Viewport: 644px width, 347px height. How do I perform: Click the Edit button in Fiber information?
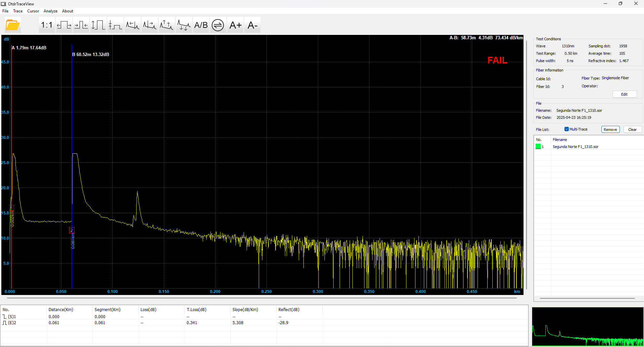tap(624, 94)
